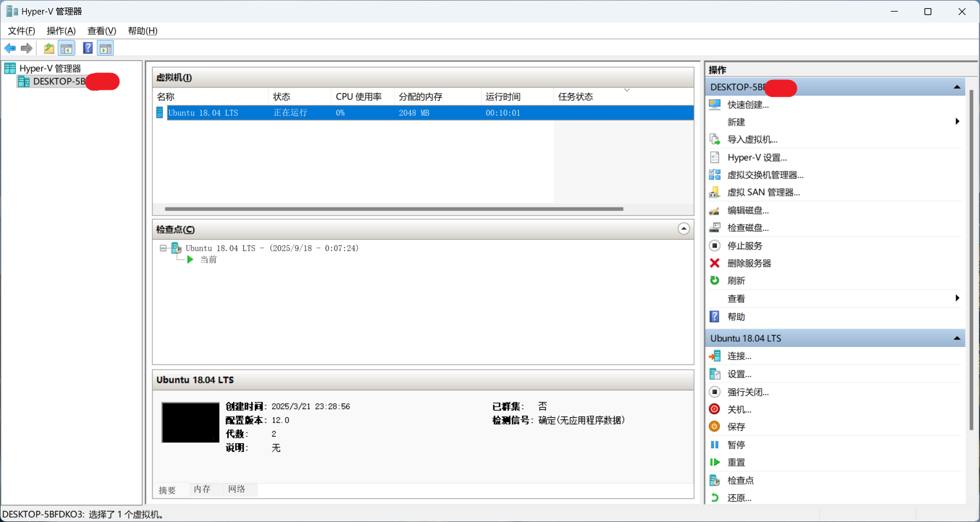Sort by the 状态 column header
Viewport: 980px width, 522px height.
(x=301, y=97)
